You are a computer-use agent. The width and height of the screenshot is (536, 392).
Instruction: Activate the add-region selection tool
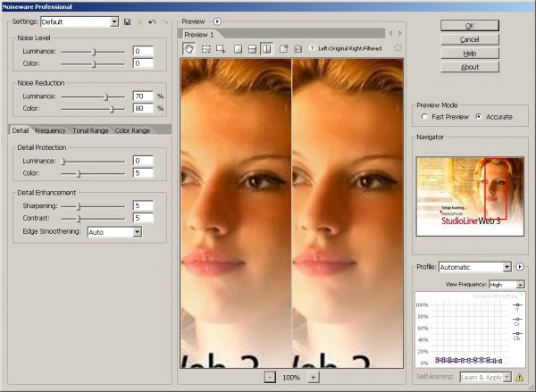pos(220,48)
